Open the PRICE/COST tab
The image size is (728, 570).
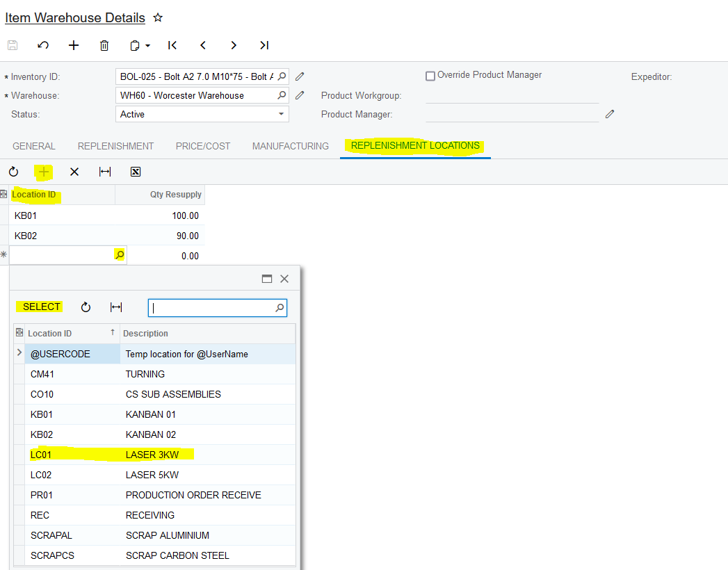202,146
